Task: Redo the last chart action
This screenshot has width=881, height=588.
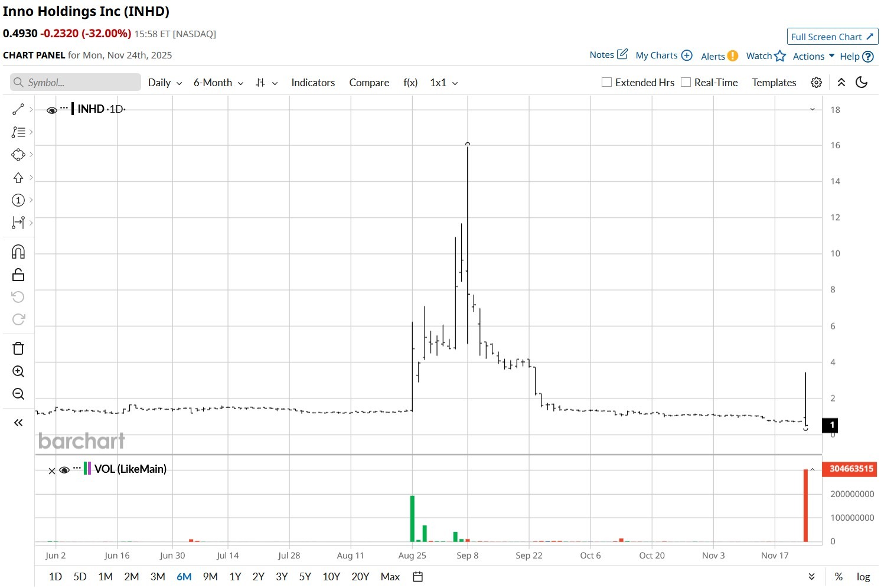Action: click(18, 319)
